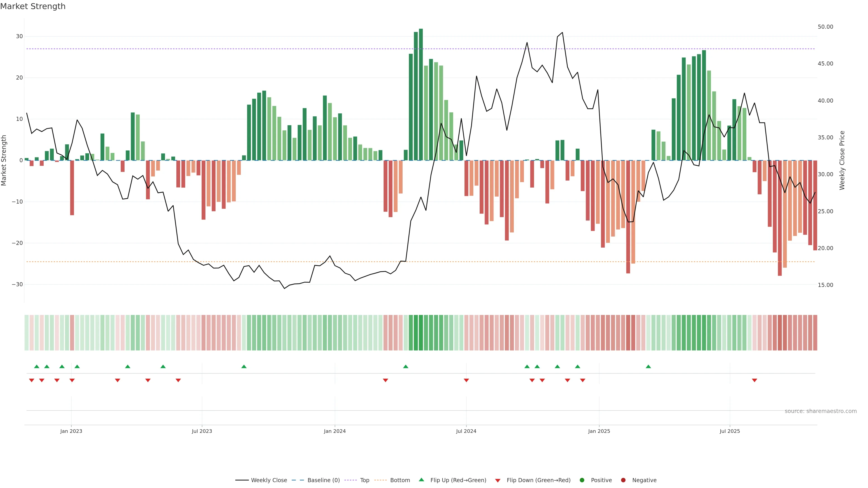Click the Market Strength chart title
Viewport: 868px width, 488px height.
click(x=33, y=6)
